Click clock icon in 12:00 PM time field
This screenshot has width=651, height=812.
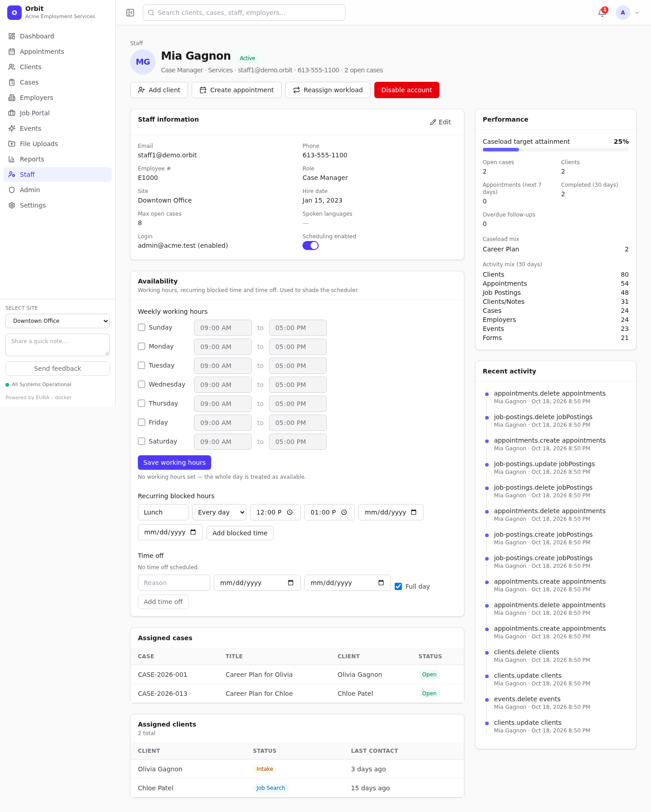tap(290, 512)
